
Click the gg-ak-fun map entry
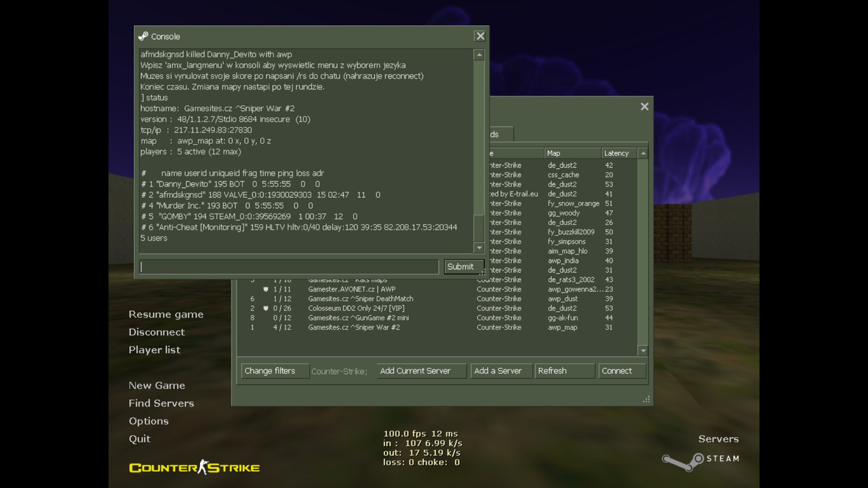pyautogui.click(x=563, y=318)
